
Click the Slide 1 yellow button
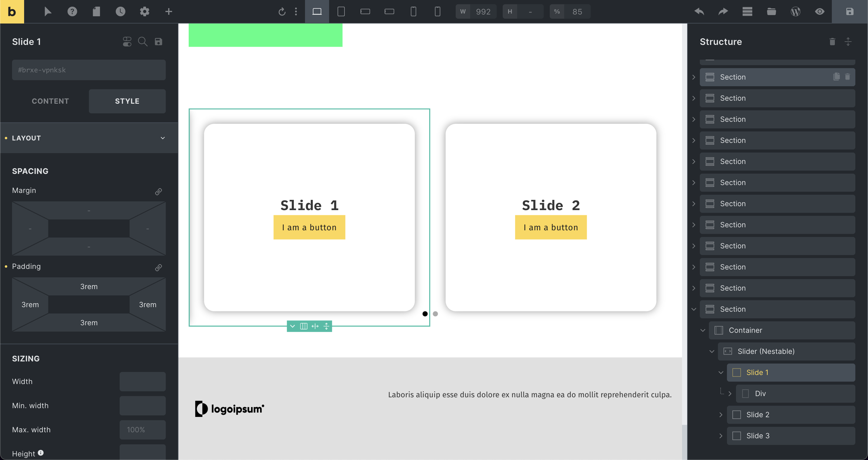click(x=309, y=228)
